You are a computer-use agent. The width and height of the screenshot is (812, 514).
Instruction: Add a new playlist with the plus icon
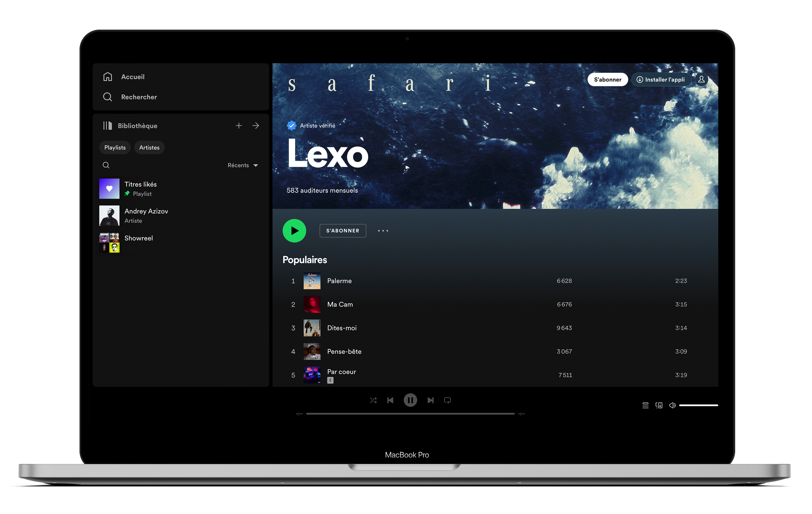coord(239,126)
